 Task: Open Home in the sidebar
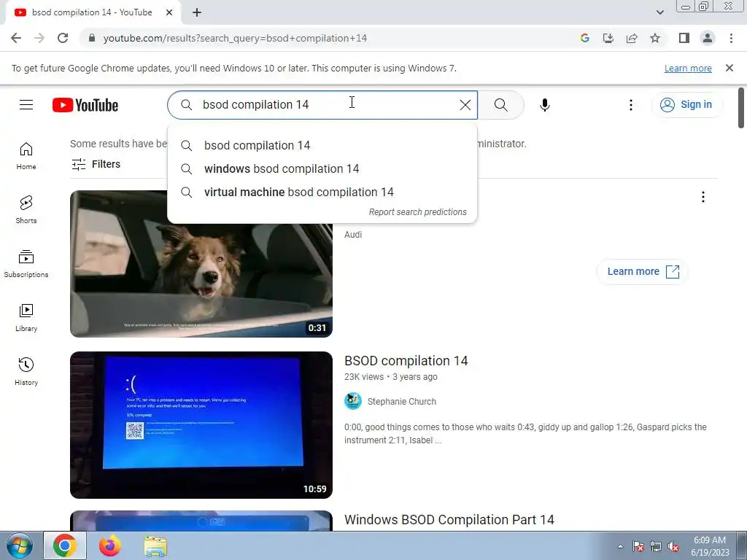[x=26, y=156]
